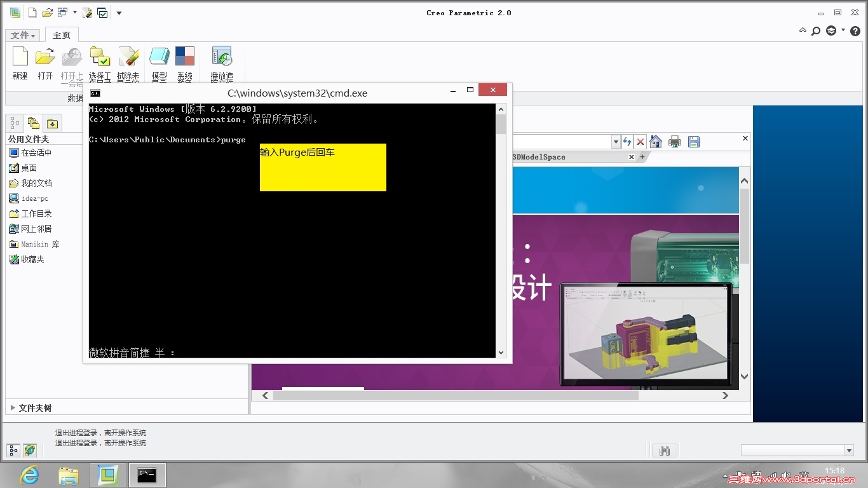Switch to the folder browser navigator tab
The width and height of the screenshot is (868, 488).
coord(33,123)
